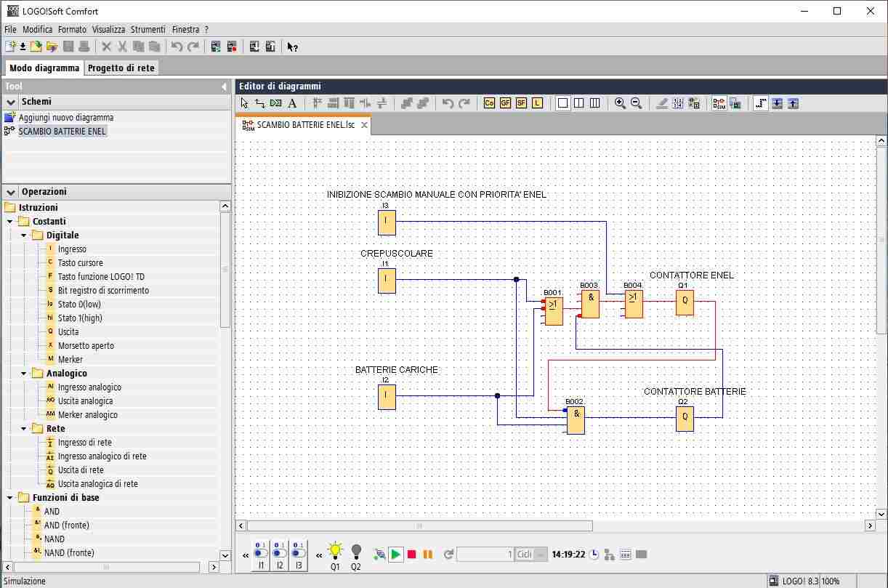This screenshot has height=588, width=888.
Task: Click the Q1 CONTATTORE ENEL output block
Action: 685,302
